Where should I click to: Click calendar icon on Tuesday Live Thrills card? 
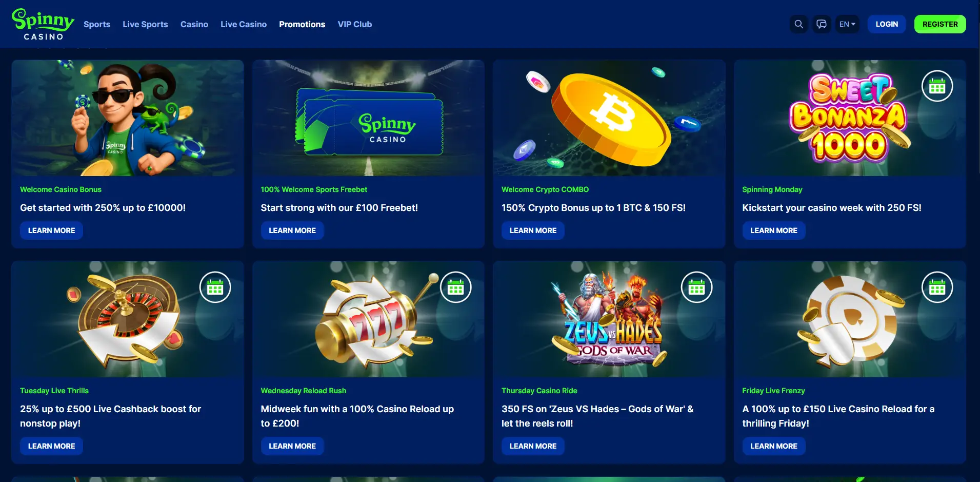pyautogui.click(x=215, y=287)
